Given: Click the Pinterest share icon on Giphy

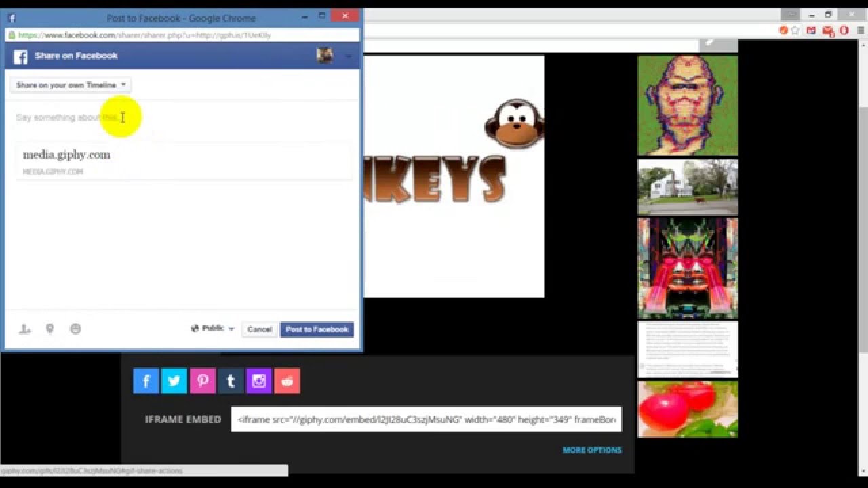Looking at the screenshot, I should click(203, 381).
